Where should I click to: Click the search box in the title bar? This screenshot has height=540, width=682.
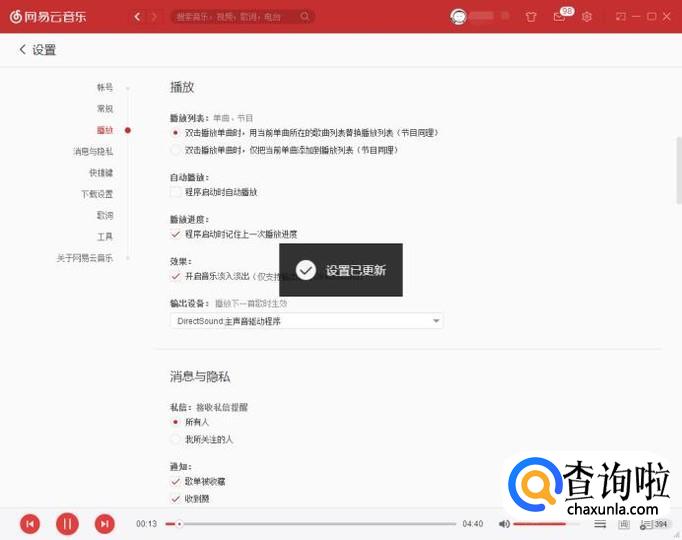240,17
